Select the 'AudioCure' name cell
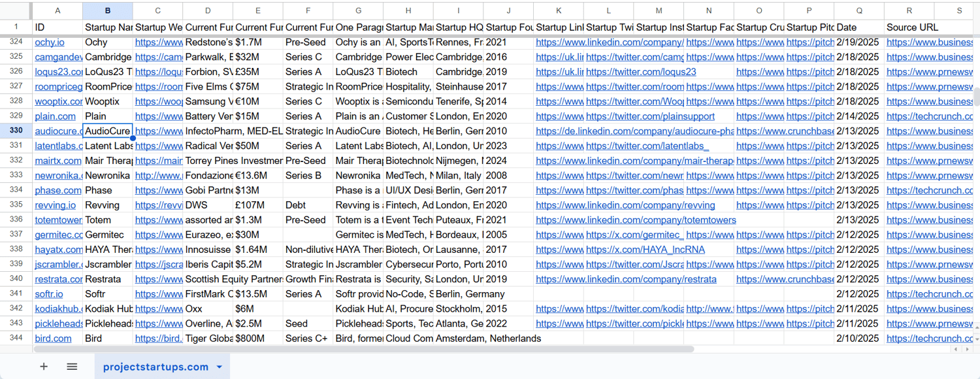This screenshot has height=379, width=980. point(108,131)
